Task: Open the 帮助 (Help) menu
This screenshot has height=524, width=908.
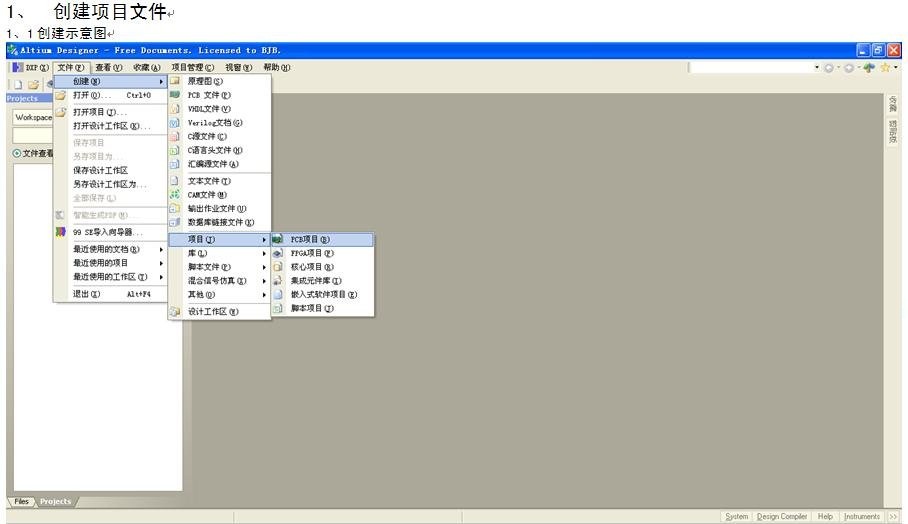Action: 277,68
